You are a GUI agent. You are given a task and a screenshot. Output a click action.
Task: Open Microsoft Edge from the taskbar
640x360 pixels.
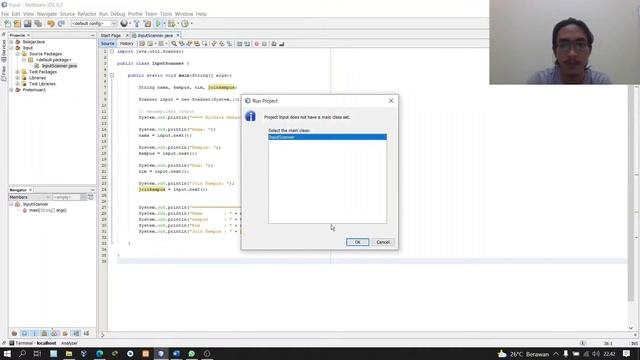click(99, 354)
